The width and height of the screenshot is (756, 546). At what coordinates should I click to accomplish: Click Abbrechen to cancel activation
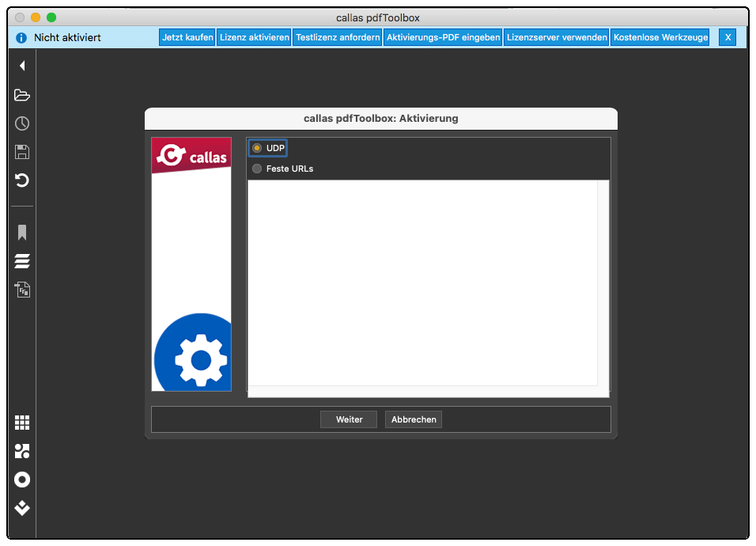tap(414, 419)
